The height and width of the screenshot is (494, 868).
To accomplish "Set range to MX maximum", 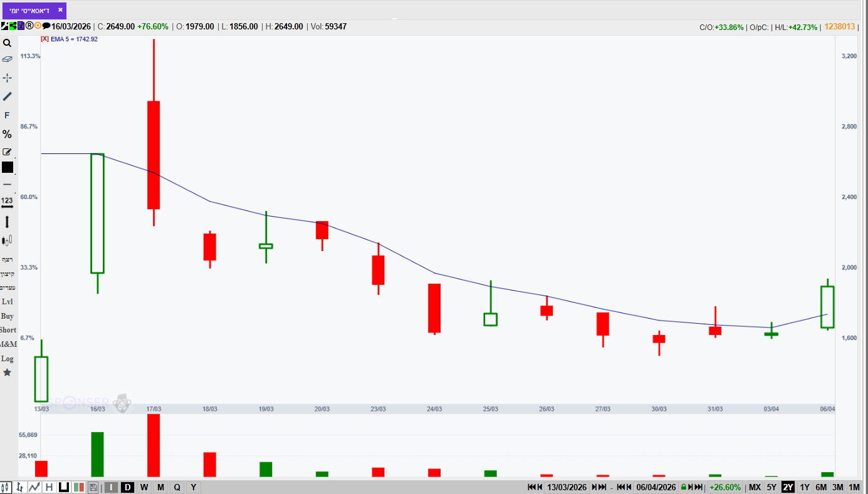I will [755, 487].
